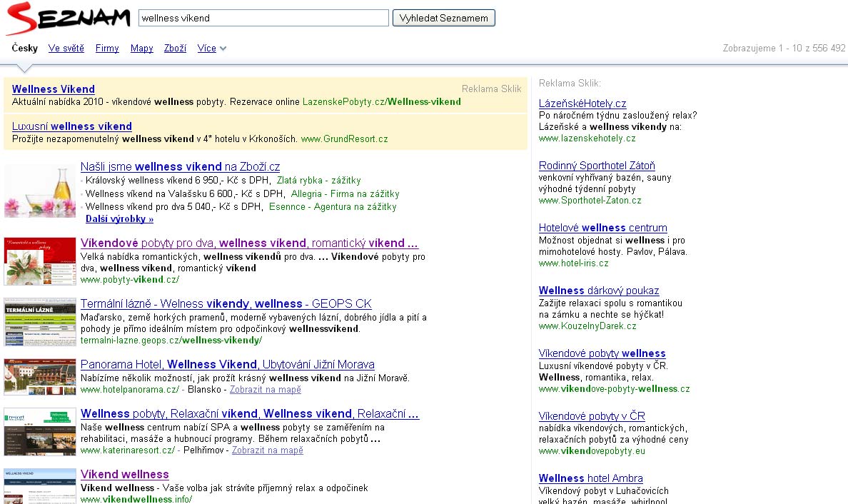Select the 'Česky' search tab
This screenshot has width=848, height=504.
point(25,48)
